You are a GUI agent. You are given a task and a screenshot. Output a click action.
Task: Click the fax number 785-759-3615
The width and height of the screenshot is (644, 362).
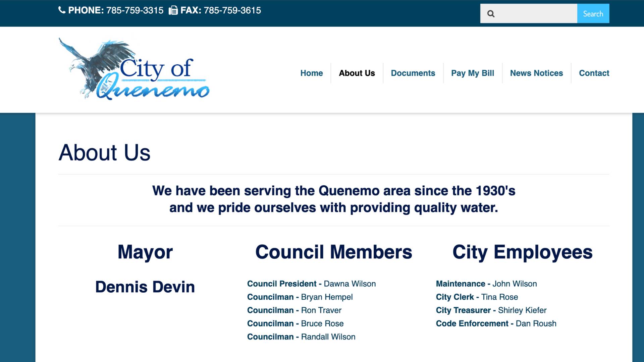pos(232,10)
